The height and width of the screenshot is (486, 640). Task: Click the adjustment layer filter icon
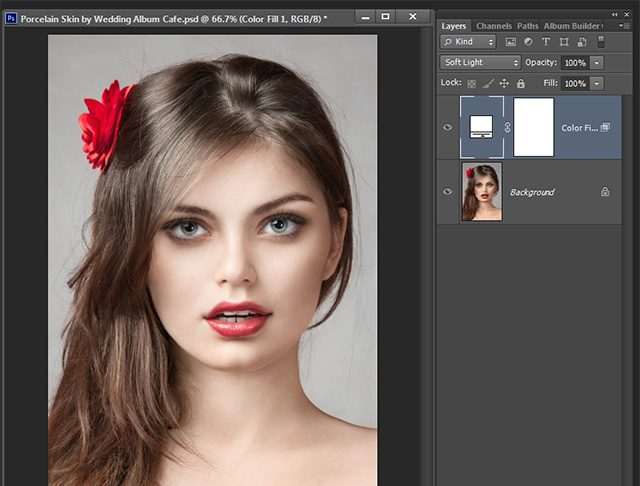coord(529,42)
